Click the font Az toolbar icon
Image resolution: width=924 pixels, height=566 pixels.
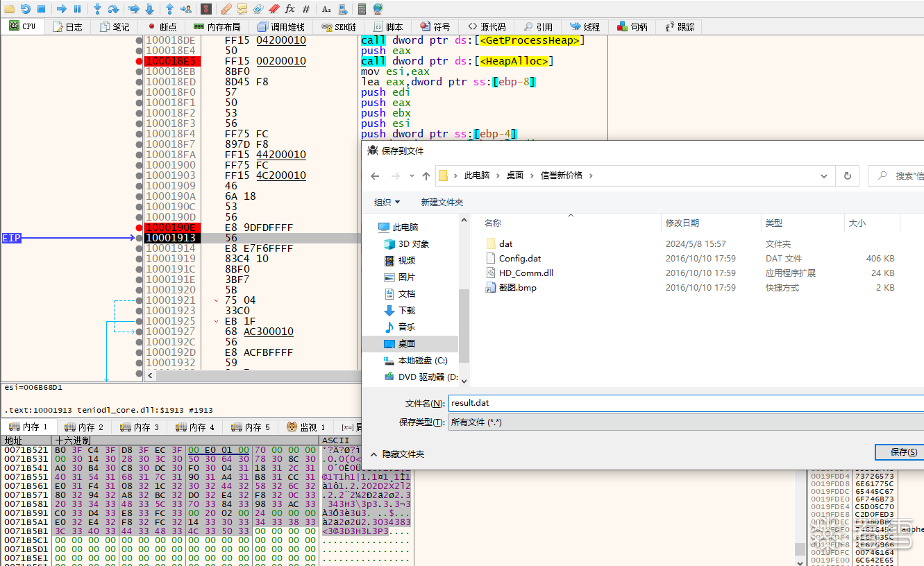326,9
